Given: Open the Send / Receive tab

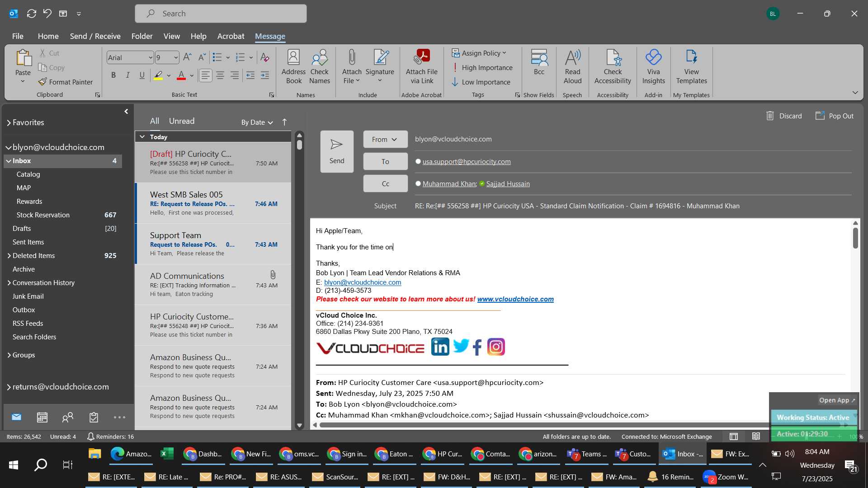Looking at the screenshot, I should [x=95, y=36].
